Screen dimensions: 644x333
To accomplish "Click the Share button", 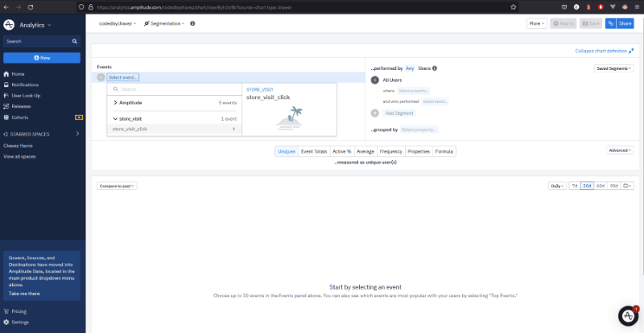I will (x=625, y=23).
